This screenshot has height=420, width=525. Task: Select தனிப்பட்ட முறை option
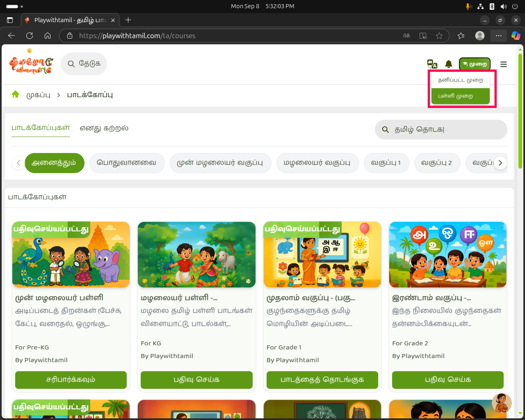(x=460, y=80)
